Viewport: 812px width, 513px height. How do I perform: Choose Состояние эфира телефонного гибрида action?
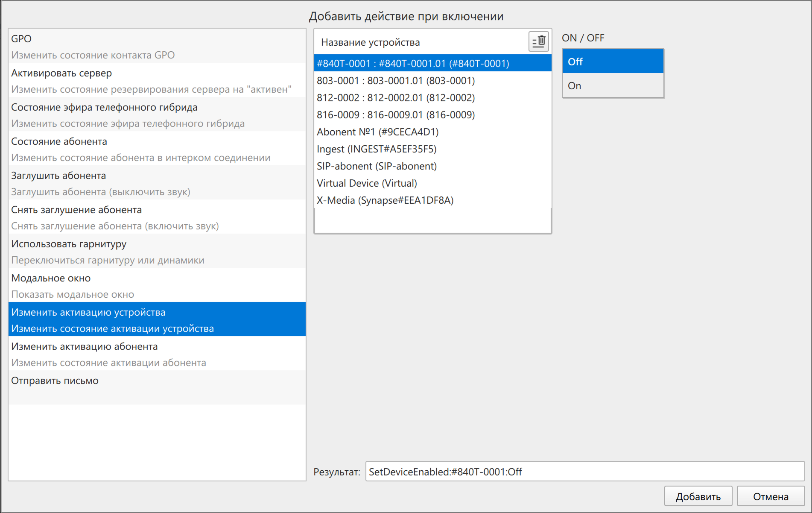pyautogui.click(x=157, y=114)
